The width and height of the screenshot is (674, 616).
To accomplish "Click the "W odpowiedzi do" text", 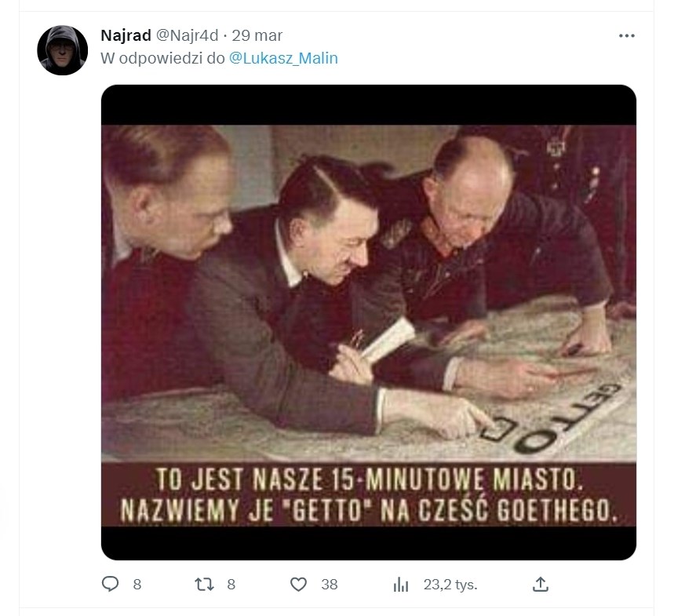I will pos(162,58).
